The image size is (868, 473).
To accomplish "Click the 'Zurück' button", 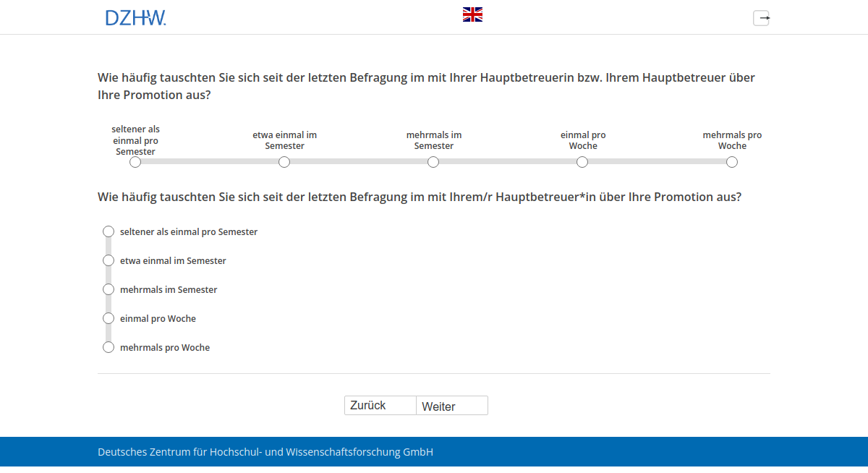I will pos(380,405).
